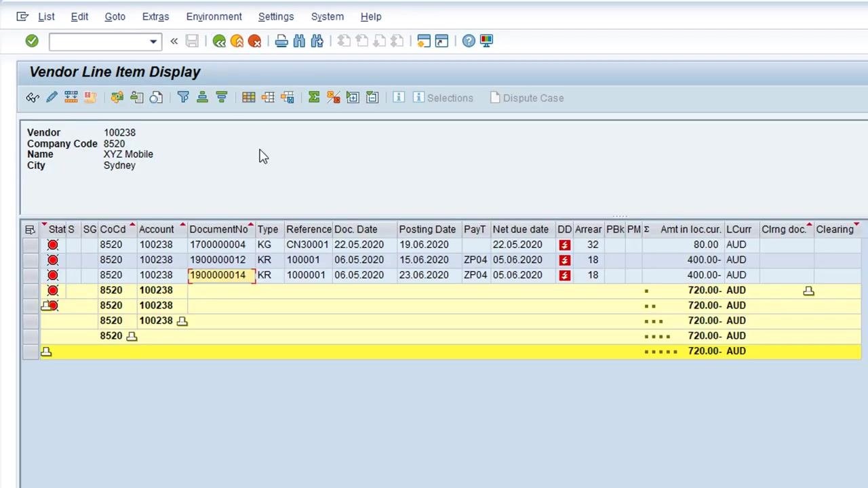Select row for document 1900000012
This screenshot has width=868, height=488.
tap(30, 260)
